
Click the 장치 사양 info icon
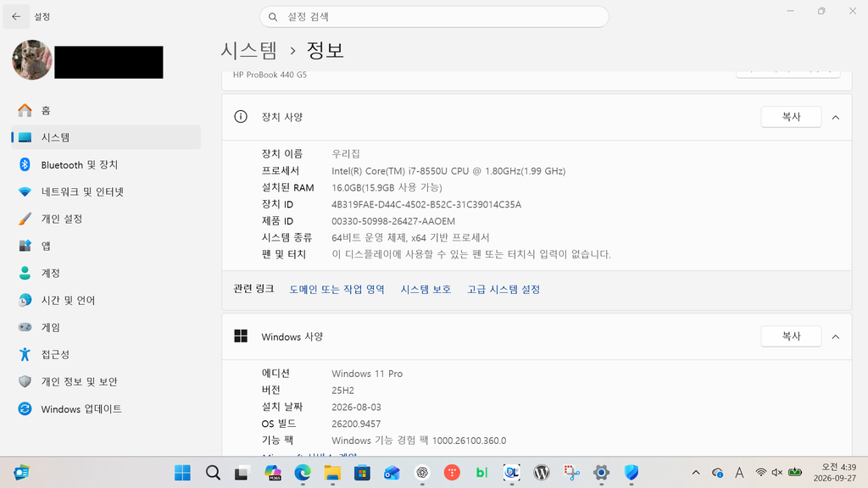[x=240, y=117]
